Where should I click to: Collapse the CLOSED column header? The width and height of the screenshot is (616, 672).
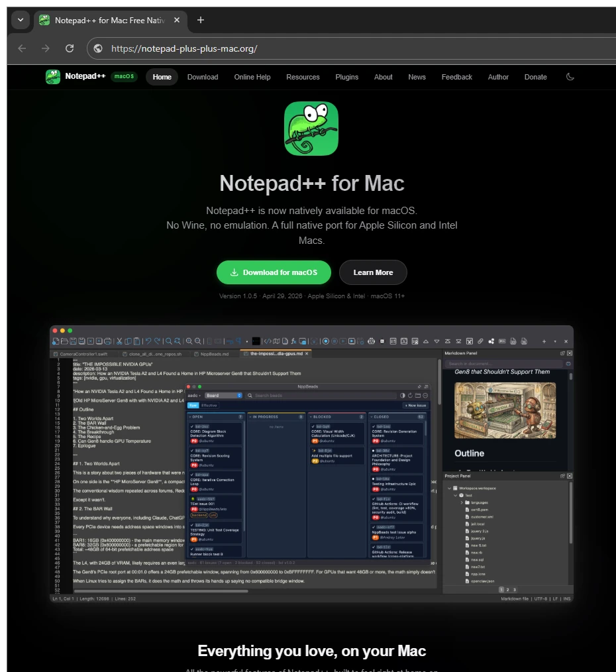(x=371, y=417)
